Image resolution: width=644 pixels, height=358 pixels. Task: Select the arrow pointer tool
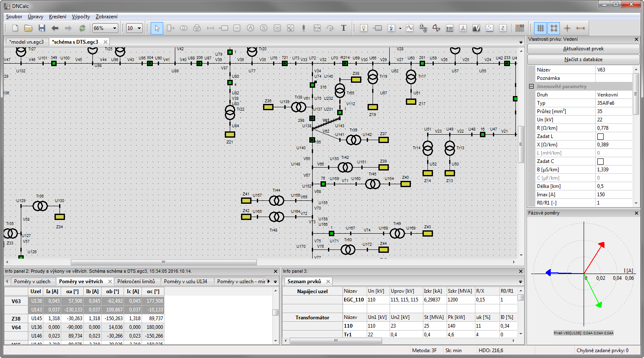click(x=157, y=28)
